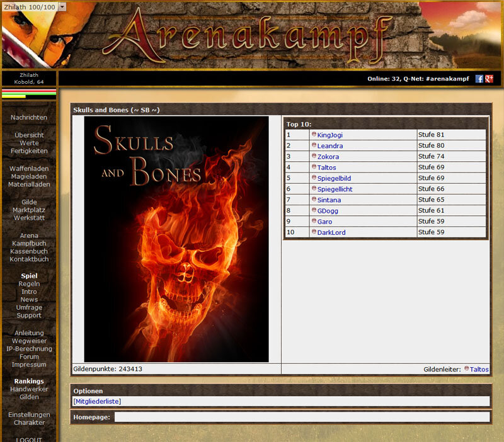This screenshot has width=504, height=442.
Task: Click the player icon next to Garo
Action: (313, 221)
